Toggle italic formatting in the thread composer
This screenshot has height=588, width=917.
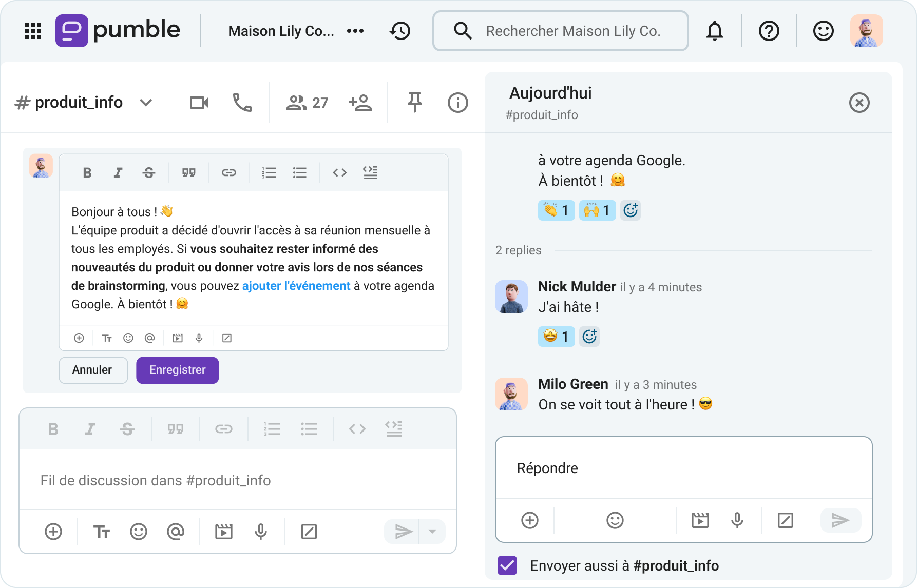90,429
